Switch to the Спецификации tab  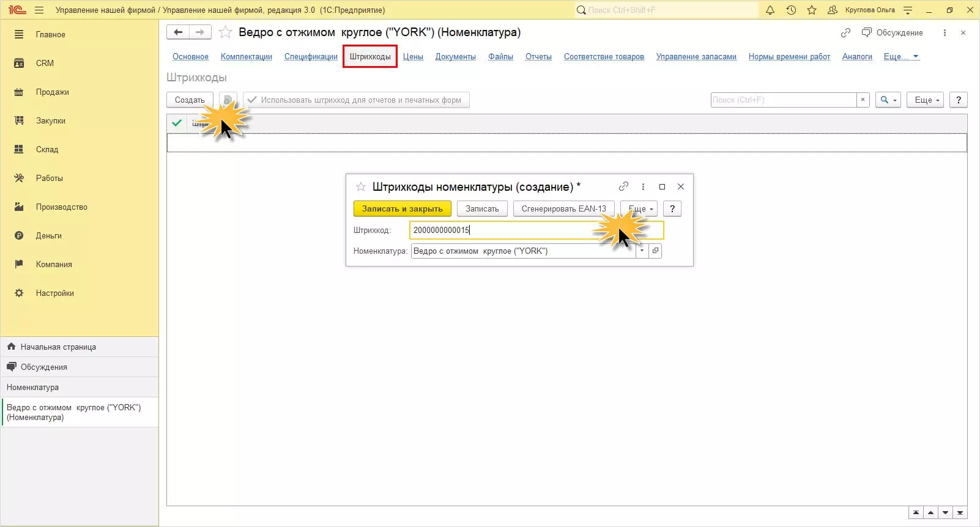click(x=311, y=57)
